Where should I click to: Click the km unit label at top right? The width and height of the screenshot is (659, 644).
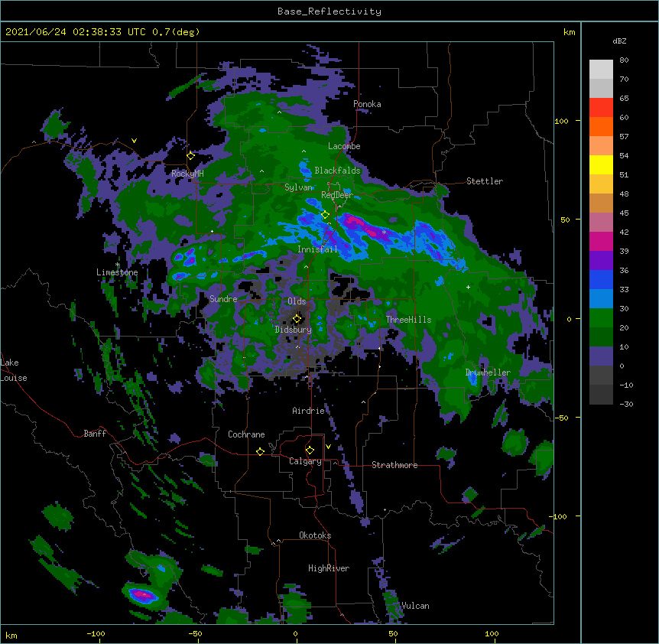point(569,32)
